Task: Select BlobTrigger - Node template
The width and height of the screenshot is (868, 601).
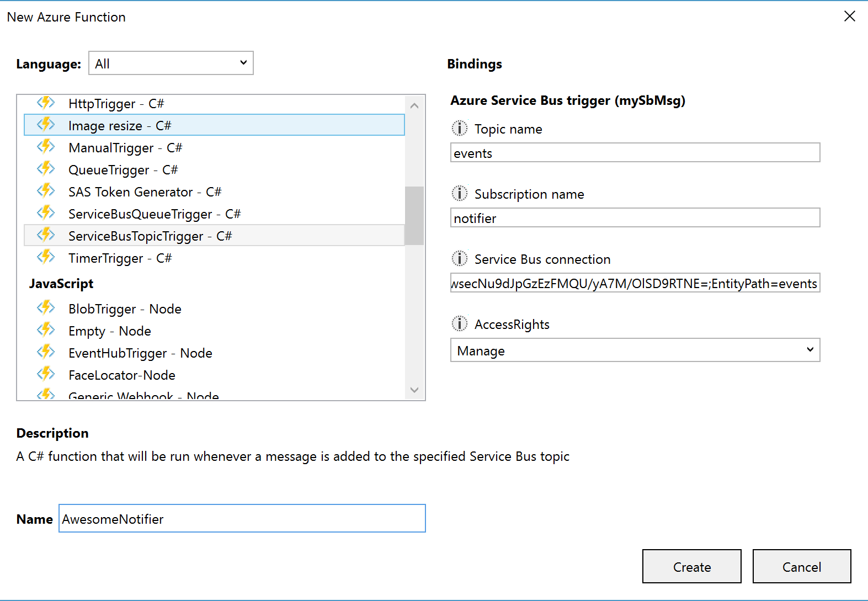Action: 215,309
